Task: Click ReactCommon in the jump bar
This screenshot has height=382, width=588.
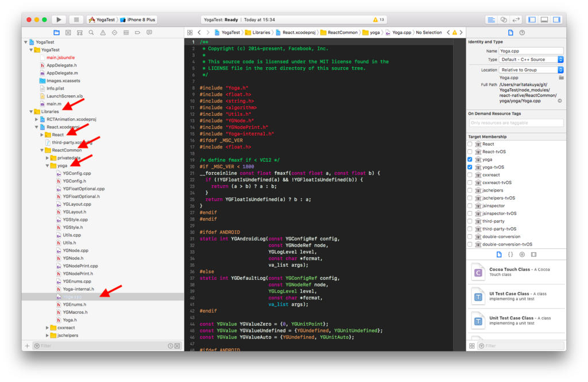Action: coord(339,33)
